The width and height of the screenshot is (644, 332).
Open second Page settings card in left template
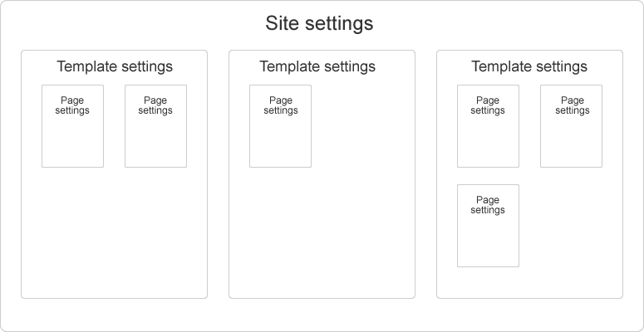coord(155,137)
